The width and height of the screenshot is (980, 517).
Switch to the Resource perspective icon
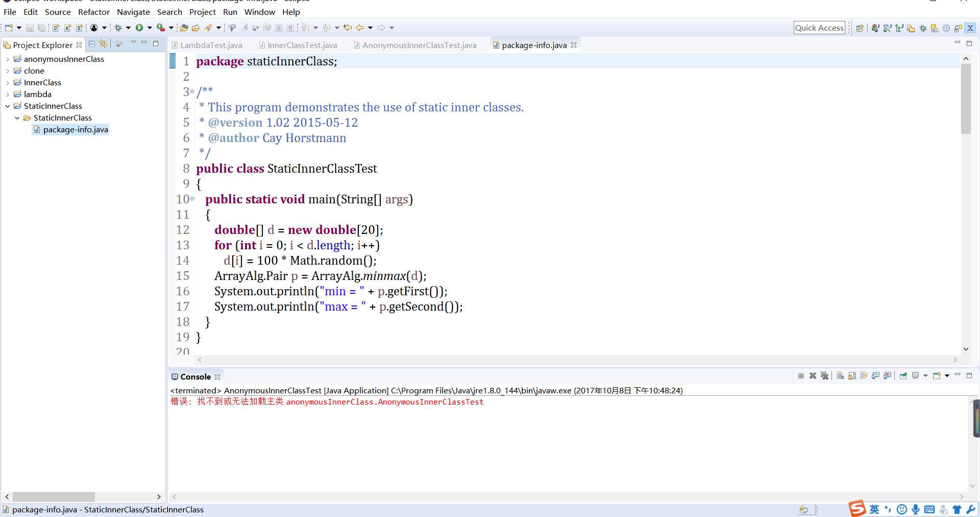[x=911, y=28]
